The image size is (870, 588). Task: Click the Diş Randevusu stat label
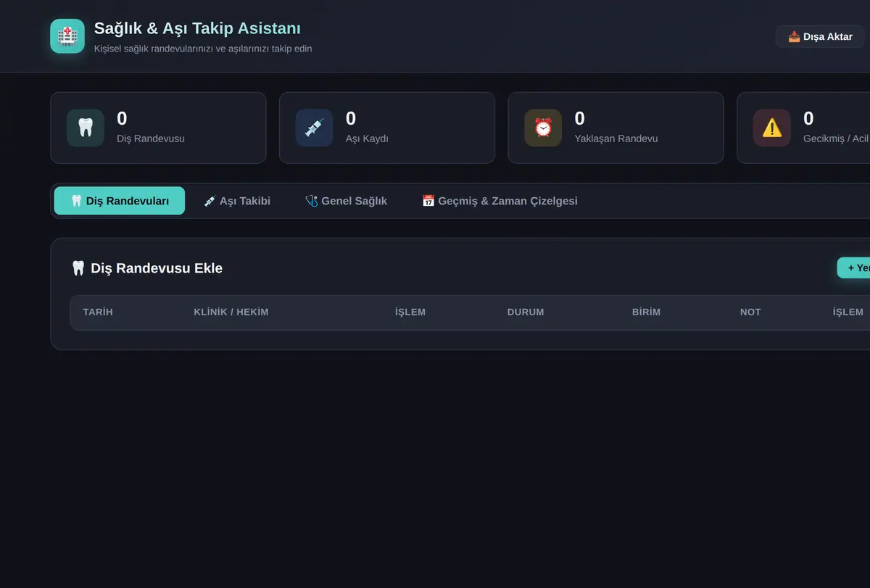click(x=151, y=138)
